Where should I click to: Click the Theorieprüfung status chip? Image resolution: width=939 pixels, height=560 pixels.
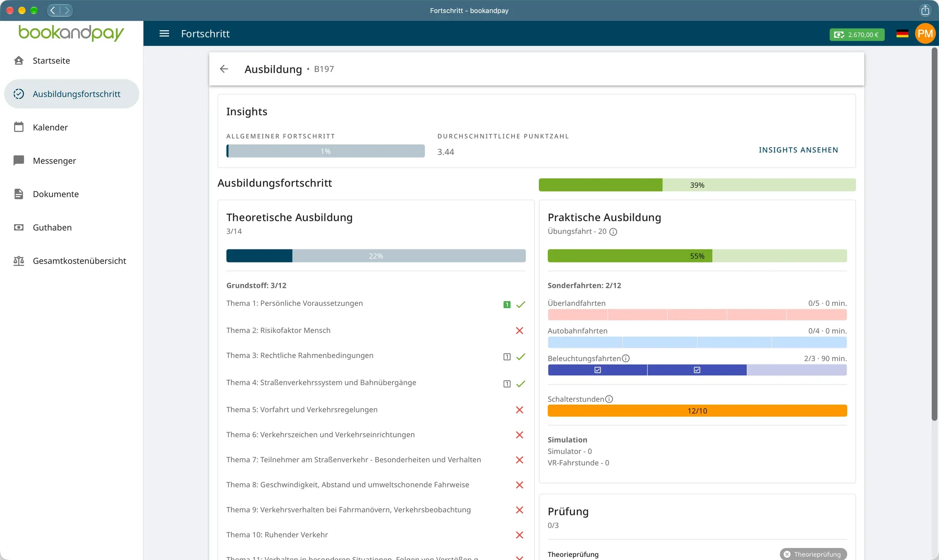(x=813, y=554)
